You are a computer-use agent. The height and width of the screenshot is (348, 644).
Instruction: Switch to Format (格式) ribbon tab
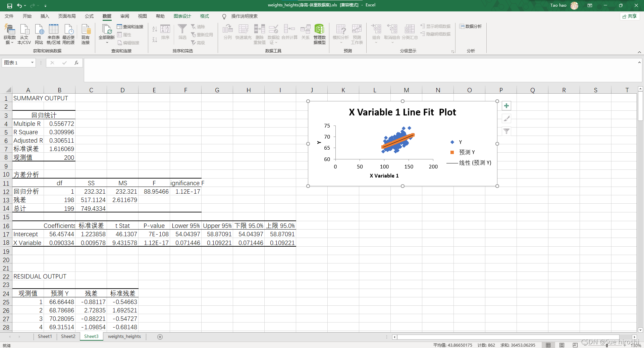[x=204, y=16]
